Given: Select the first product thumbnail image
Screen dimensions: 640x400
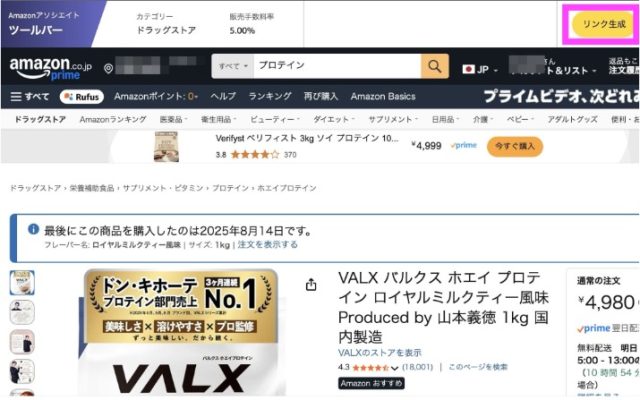Looking at the screenshot, I should tap(22, 282).
